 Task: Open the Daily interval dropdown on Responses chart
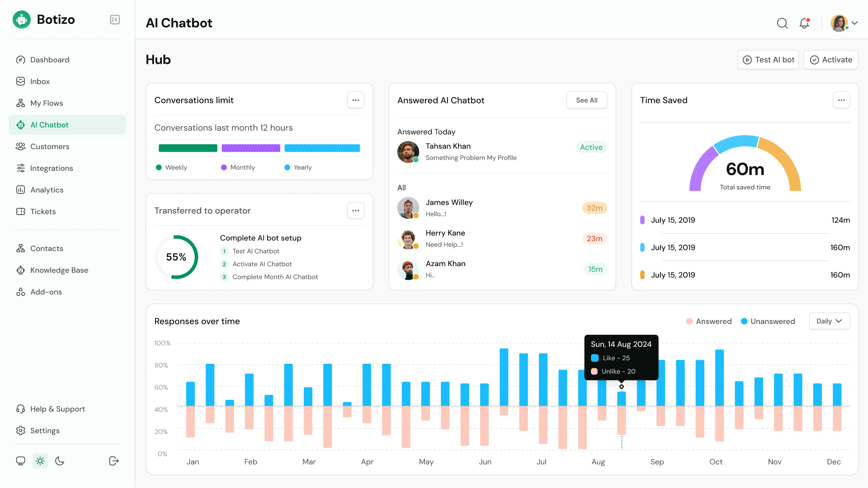830,321
